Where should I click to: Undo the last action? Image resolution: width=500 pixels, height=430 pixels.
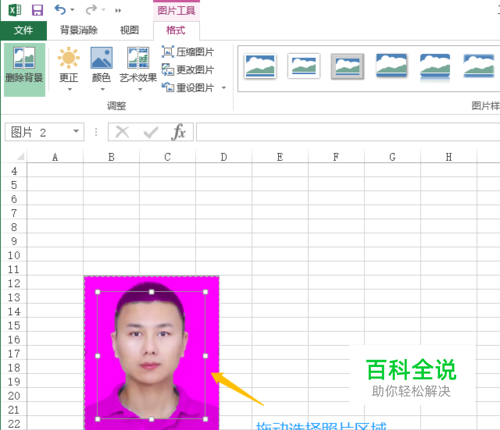tap(60, 10)
